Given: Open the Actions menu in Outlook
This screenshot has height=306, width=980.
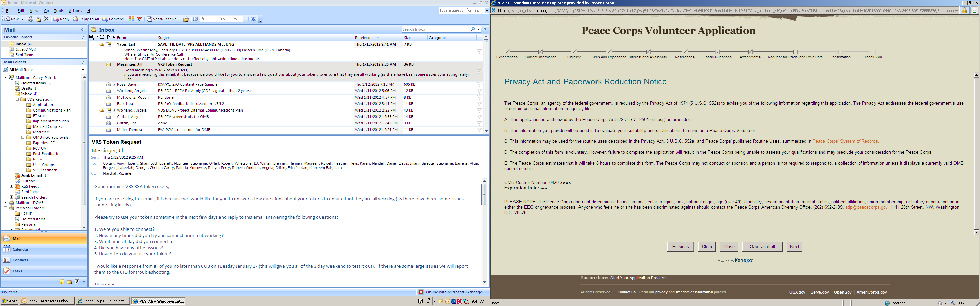Looking at the screenshot, I should 75,11.
